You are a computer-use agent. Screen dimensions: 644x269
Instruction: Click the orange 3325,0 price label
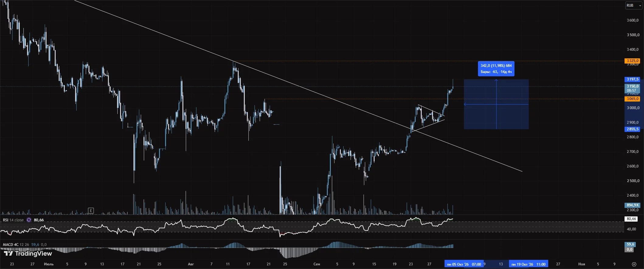tap(632, 61)
